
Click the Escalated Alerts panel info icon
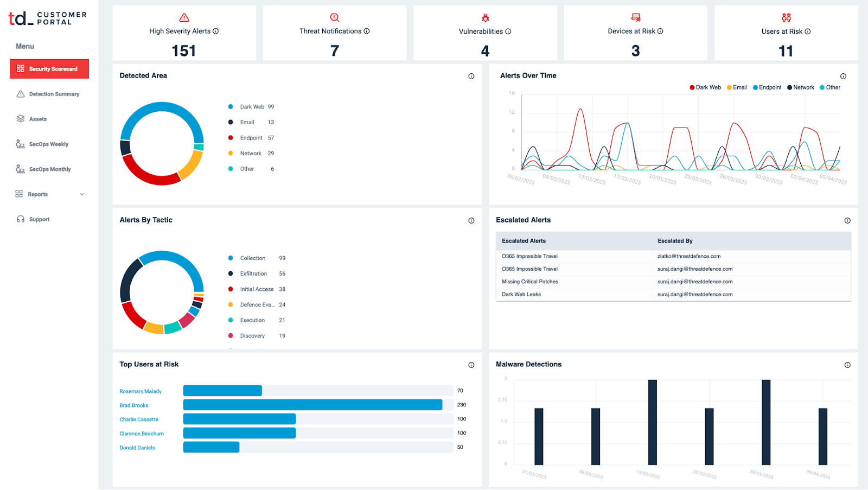847,221
